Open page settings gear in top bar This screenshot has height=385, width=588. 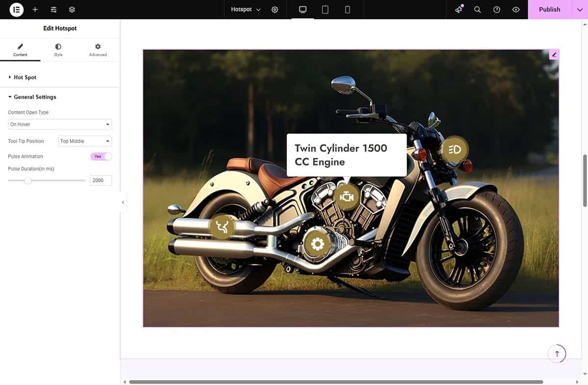tap(275, 9)
